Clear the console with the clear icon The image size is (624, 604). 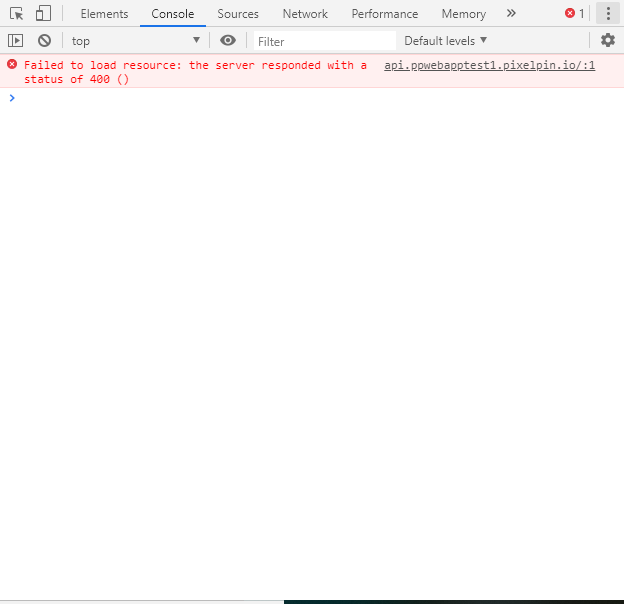coord(44,41)
